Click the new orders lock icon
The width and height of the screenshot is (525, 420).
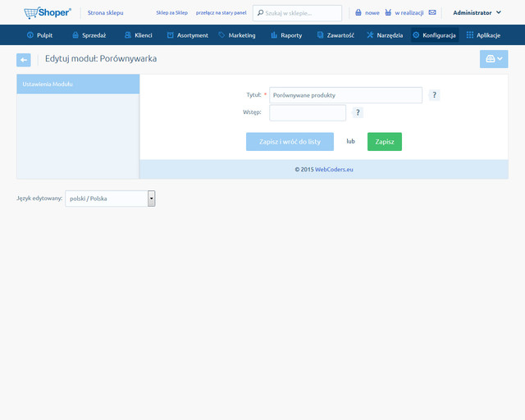click(x=358, y=13)
